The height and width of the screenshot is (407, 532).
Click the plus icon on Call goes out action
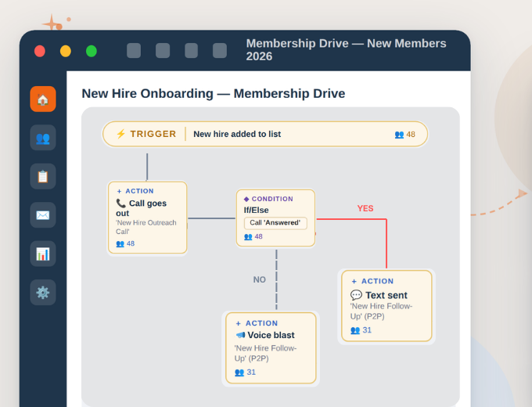pyautogui.click(x=119, y=191)
